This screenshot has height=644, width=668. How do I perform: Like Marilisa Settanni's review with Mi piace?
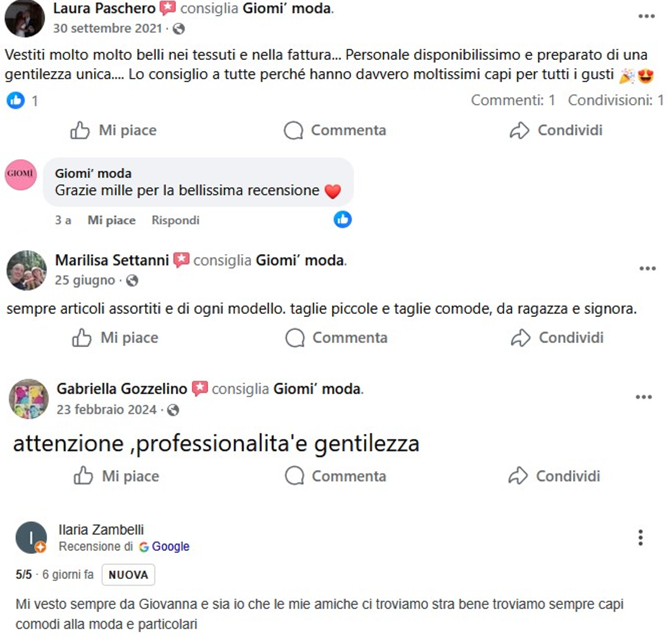pos(115,338)
